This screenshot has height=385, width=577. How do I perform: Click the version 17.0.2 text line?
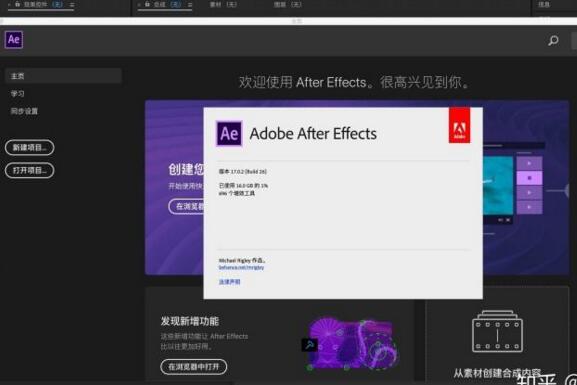(243, 172)
